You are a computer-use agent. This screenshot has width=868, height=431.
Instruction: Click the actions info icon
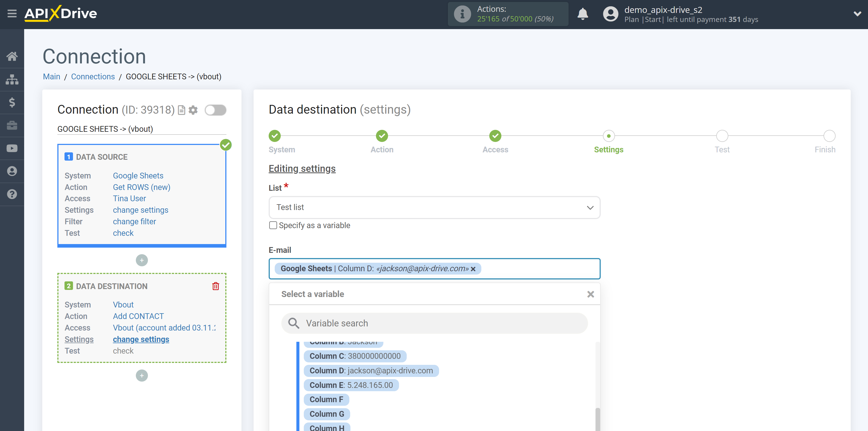(462, 14)
